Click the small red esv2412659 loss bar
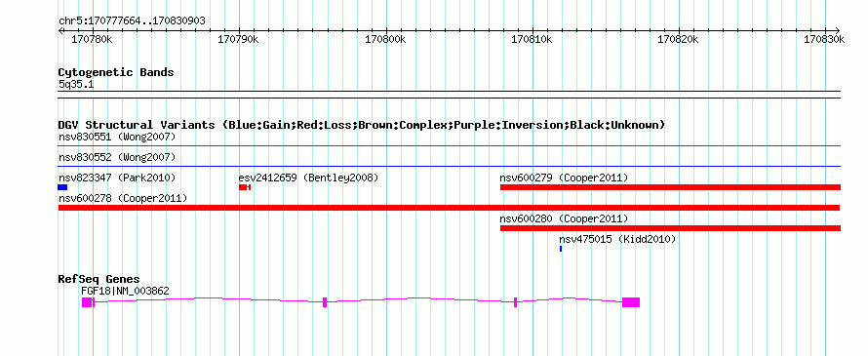 coord(245,187)
